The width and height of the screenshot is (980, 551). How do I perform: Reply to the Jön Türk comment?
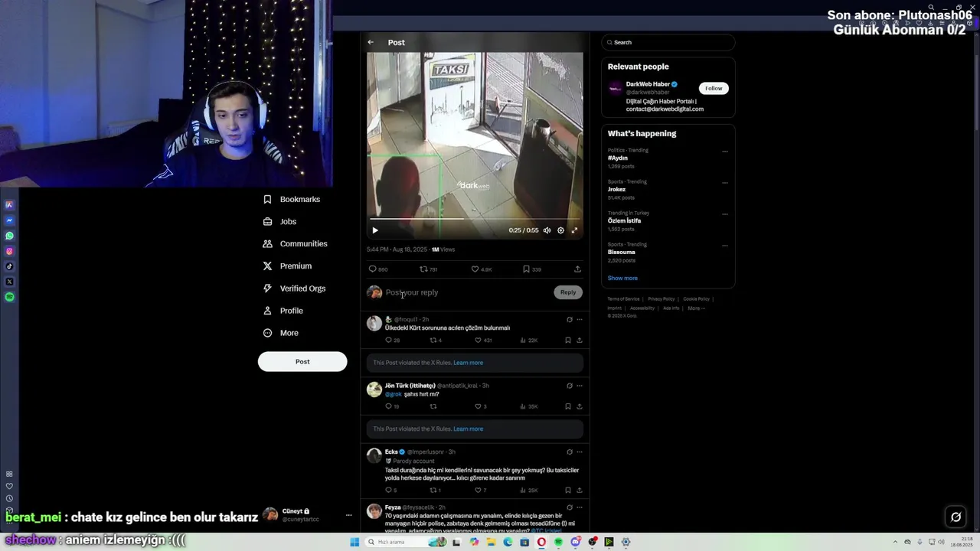pos(392,406)
